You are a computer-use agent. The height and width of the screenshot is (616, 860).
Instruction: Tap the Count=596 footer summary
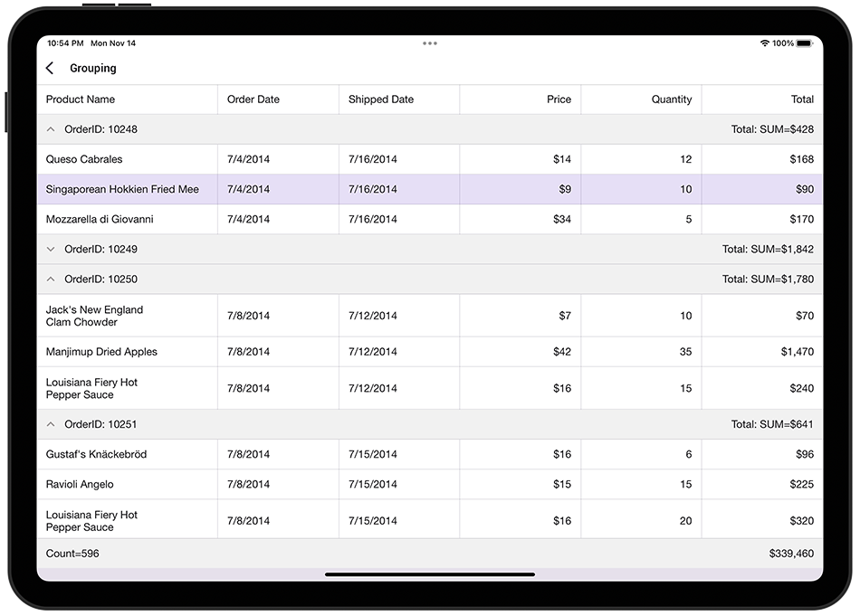[70, 553]
